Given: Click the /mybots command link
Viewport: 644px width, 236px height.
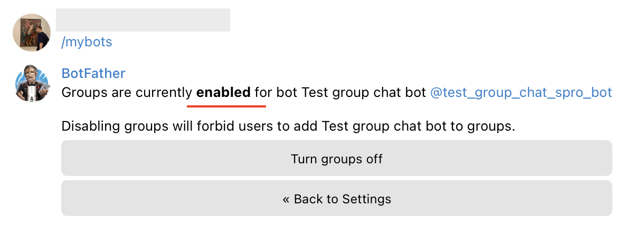Looking at the screenshot, I should 87,42.
